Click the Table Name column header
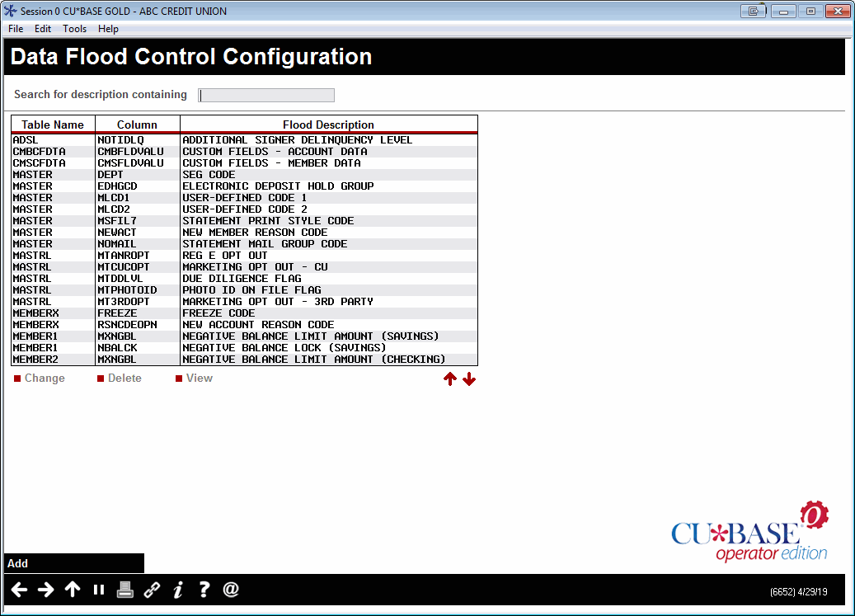The height and width of the screenshot is (616, 855). 53,125
